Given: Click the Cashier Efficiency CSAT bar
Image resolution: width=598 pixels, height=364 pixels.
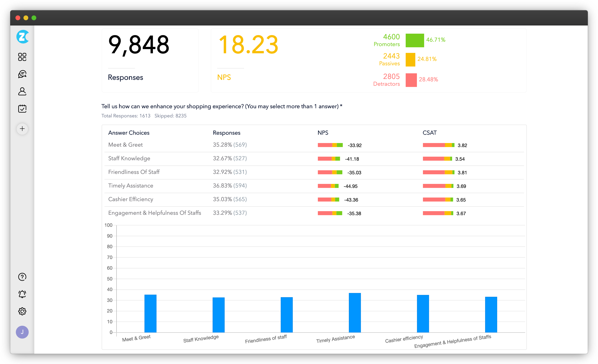Looking at the screenshot, I should [x=438, y=200].
